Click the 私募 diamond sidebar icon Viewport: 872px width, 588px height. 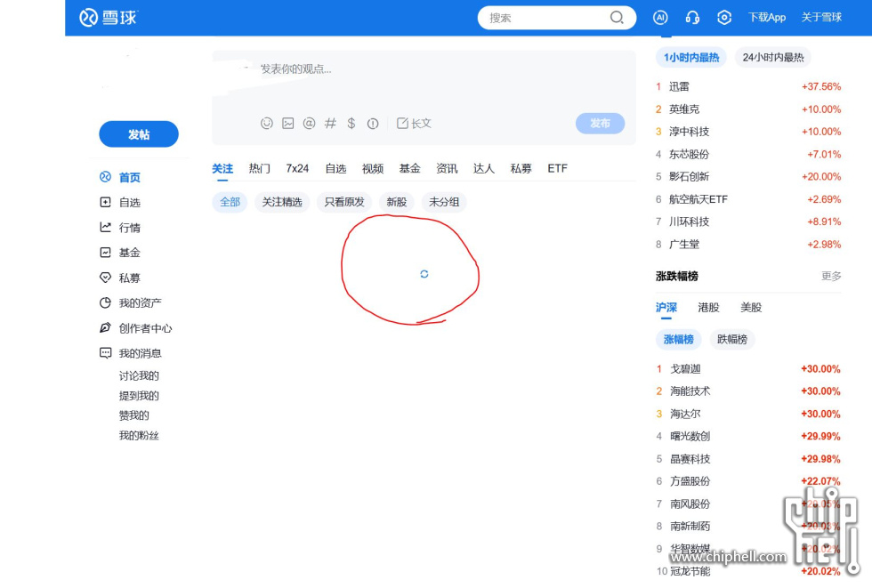tap(105, 278)
